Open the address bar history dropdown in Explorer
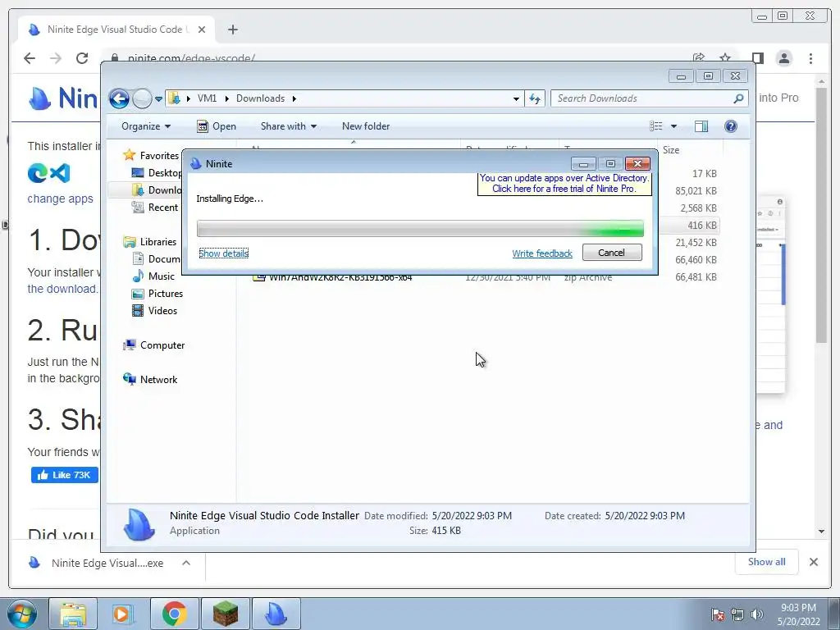 [x=516, y=98]
